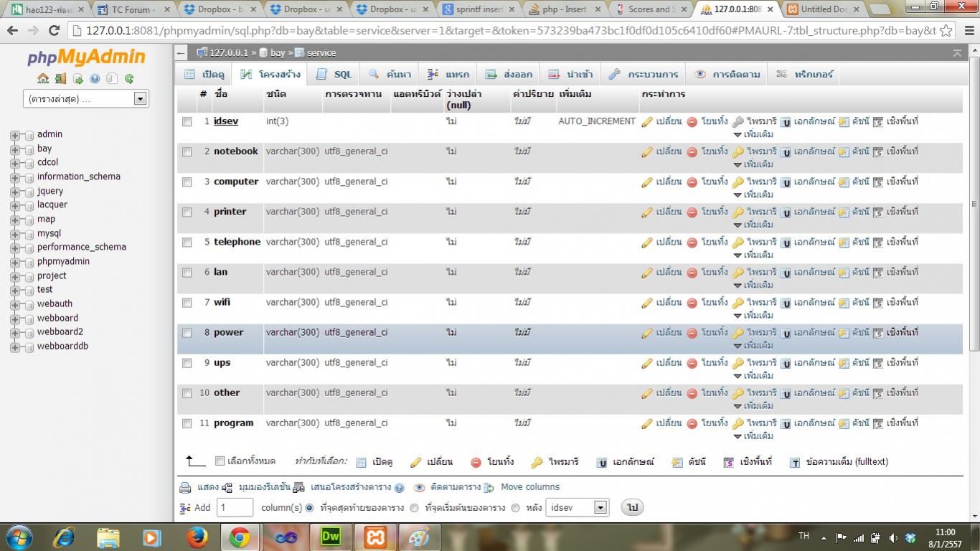Open XAMPP from the taskbar

(x=374, y=537)
